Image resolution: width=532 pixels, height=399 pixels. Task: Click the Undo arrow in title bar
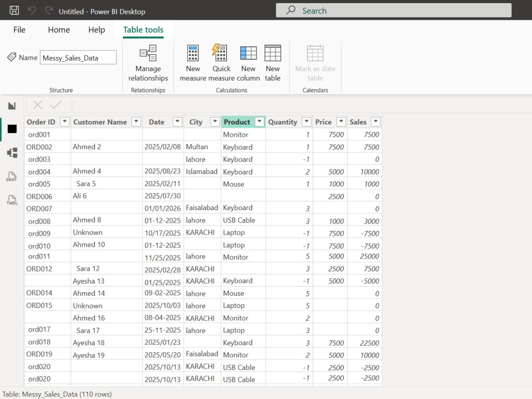pyautogui.click(x=31, y=11)
